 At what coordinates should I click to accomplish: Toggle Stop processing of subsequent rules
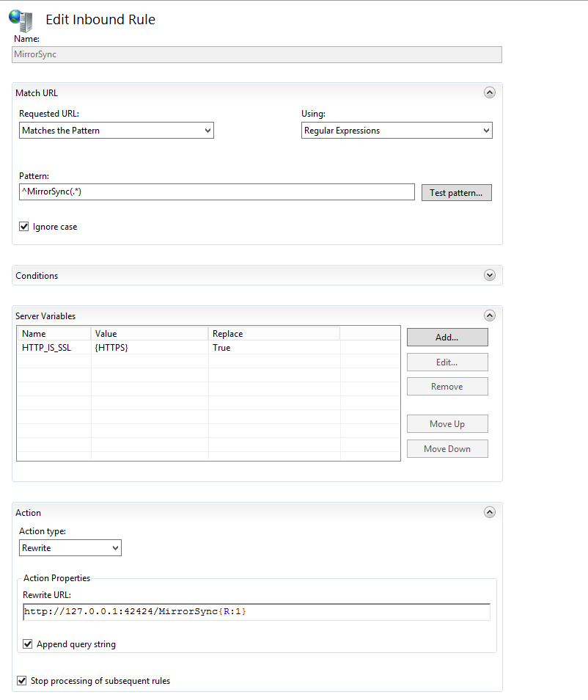(21, 680)
